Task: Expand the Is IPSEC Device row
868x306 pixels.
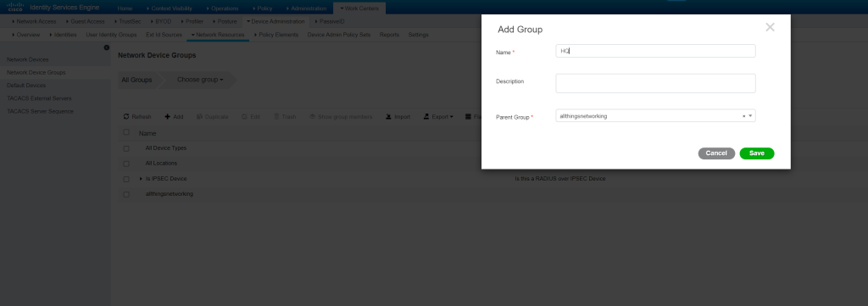Action: pos(142,179)
